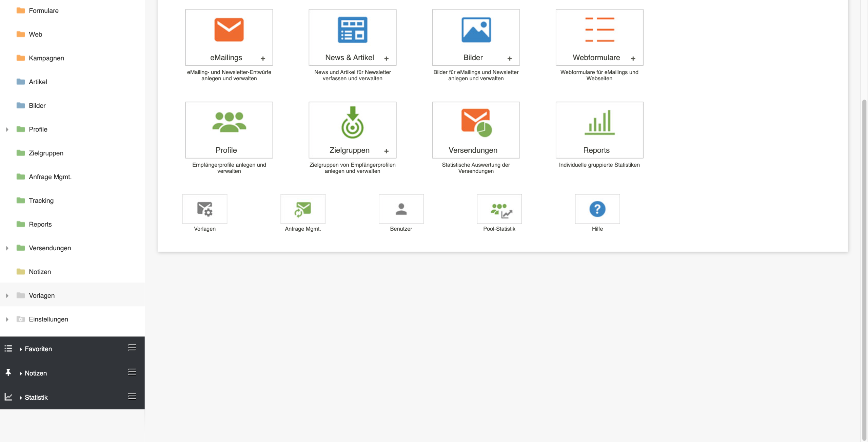Screen dimensions: 868x442
Task: Click the Hilfe question mark icon
Action: click(597, 209)
